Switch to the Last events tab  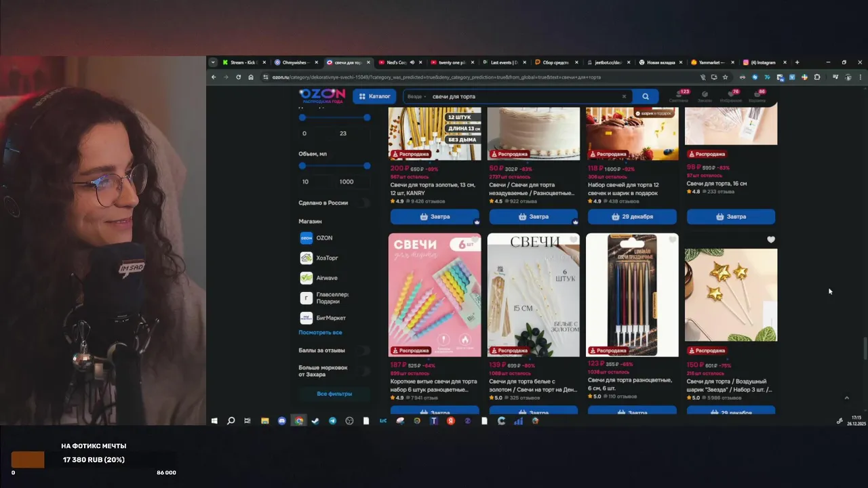(x=505, y=62)
